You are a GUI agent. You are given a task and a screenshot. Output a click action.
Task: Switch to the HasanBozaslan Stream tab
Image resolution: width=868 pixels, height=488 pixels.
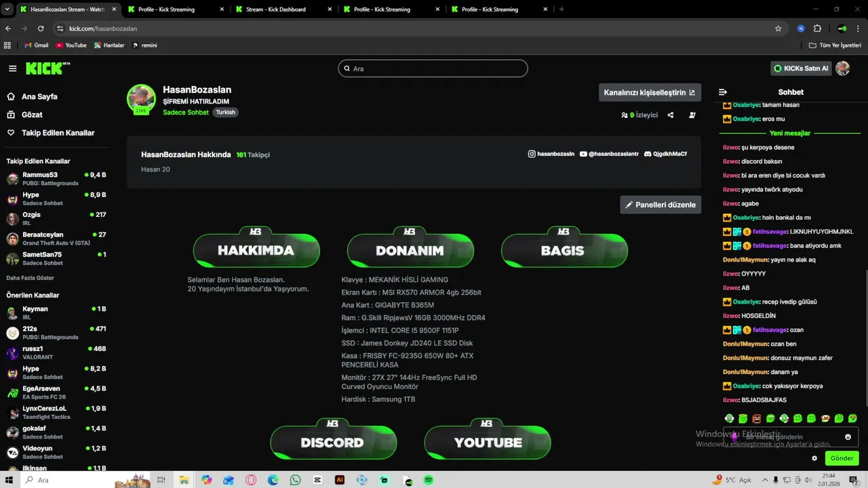(x=66, y=9)
